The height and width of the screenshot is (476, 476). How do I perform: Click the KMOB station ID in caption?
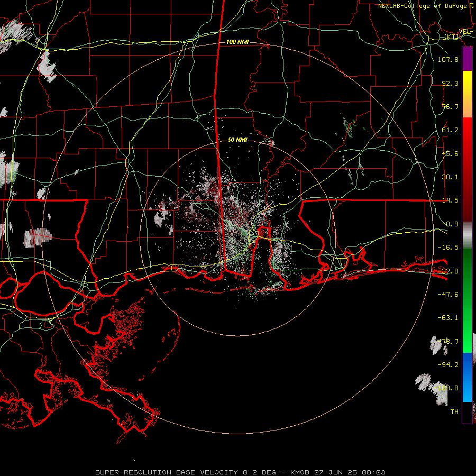(300, 472)
